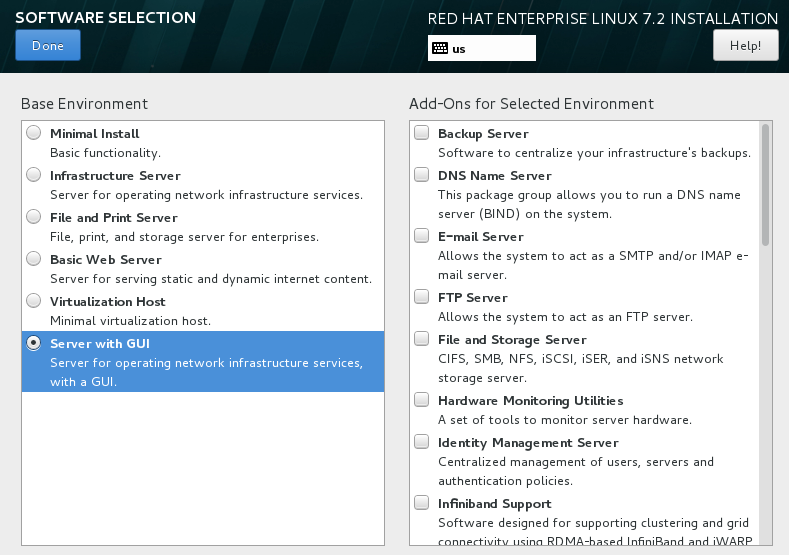Enable the Backup Server add-on
This screenshot has height=555, width=789.
(x=422, y=133)
